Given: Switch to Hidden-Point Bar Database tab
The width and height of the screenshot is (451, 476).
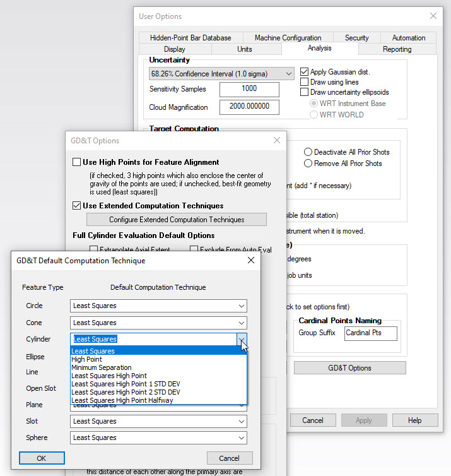Looking at the screenshot, I should pos(190,38).
